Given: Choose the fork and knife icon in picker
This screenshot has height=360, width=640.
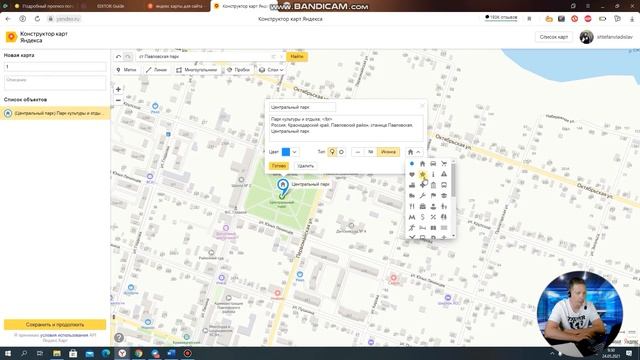Looking at the screenshot, I should point(411,206).
